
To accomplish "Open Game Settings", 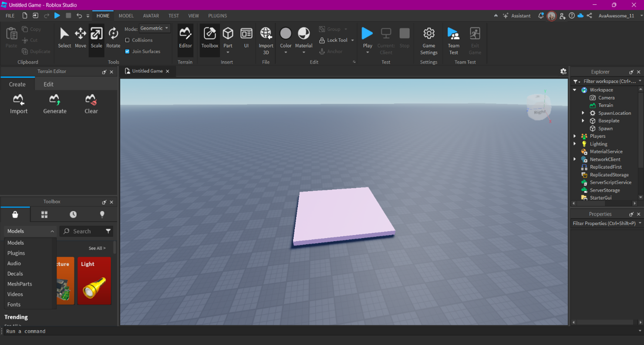I will tap(429, 41).
